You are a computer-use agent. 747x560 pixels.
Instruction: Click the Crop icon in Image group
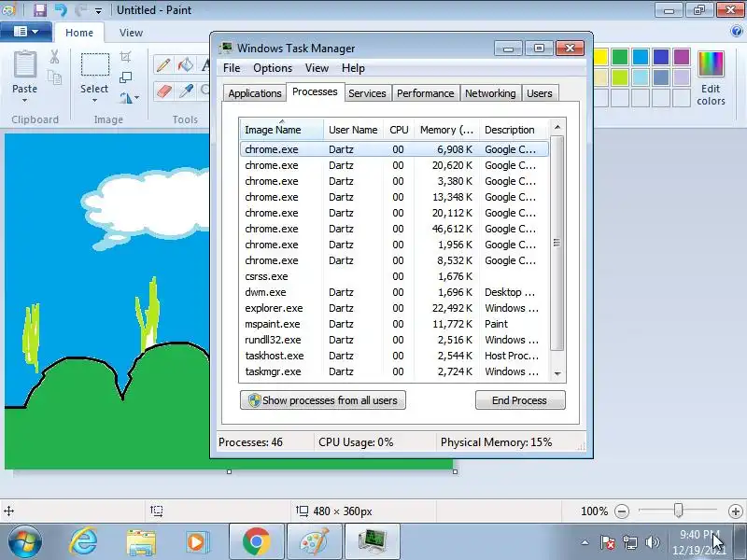125,57
